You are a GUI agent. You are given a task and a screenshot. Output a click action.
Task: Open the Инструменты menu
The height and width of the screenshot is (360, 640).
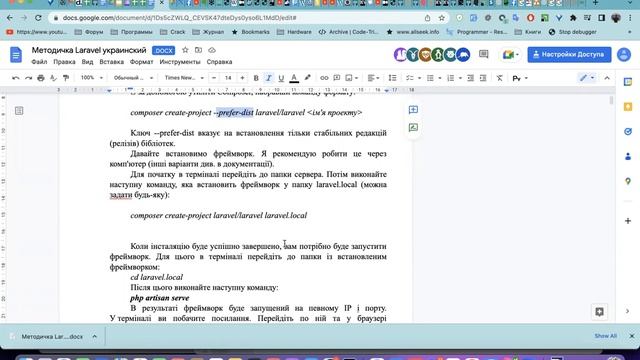[180, 62]
